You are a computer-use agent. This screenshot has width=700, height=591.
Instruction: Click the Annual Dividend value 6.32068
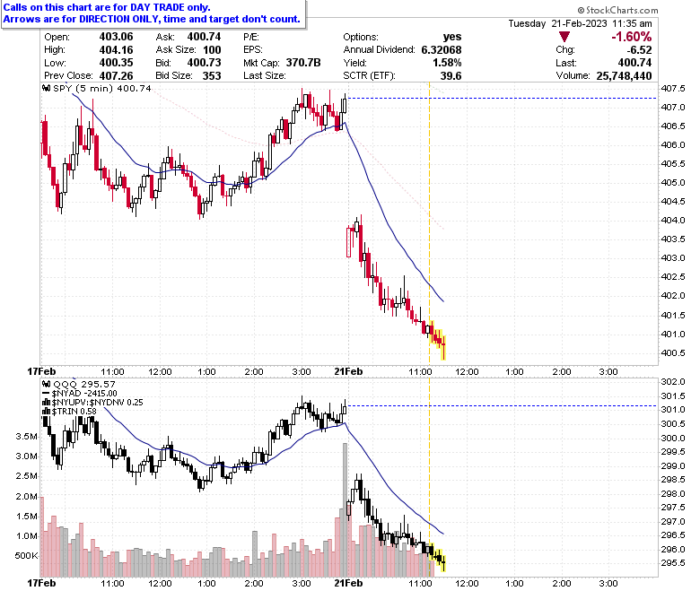click(442, 50)
